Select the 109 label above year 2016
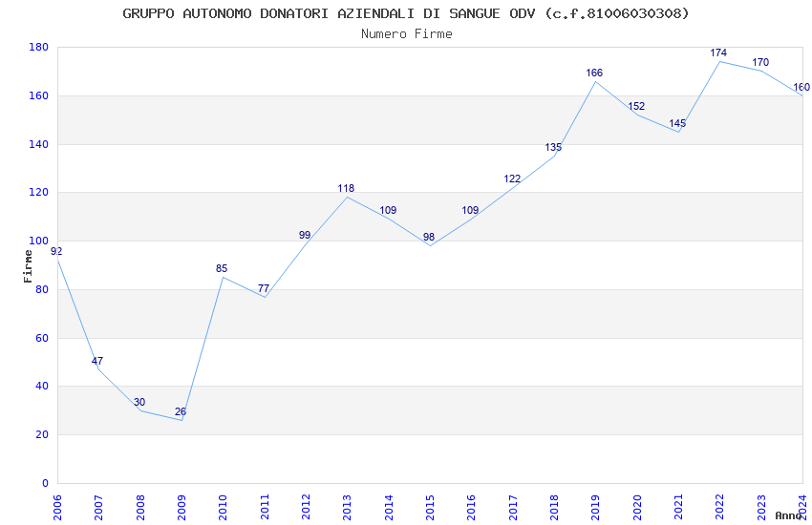The height and width of the screenshot is (525, 812). pyautogui.click(x=470, y=210)
